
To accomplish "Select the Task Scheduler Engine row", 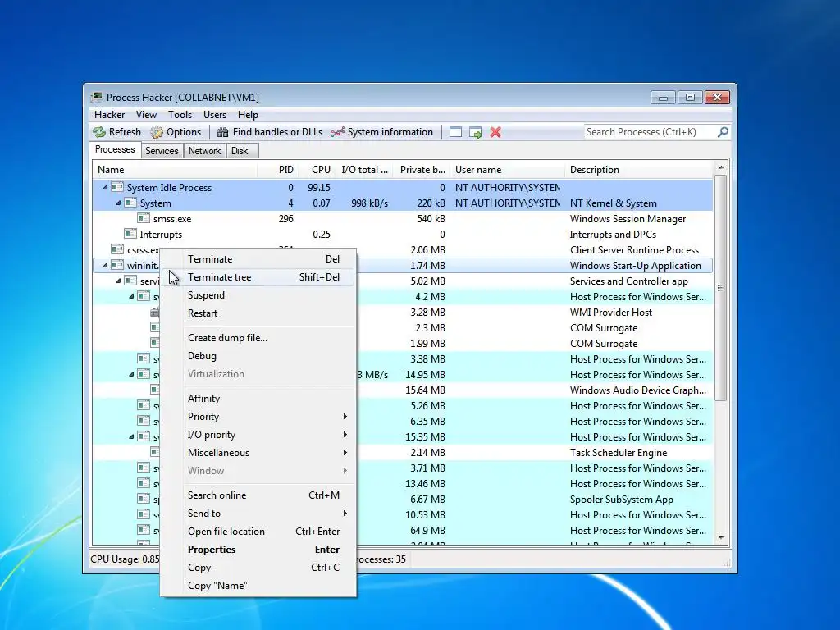I will (403, 453).
